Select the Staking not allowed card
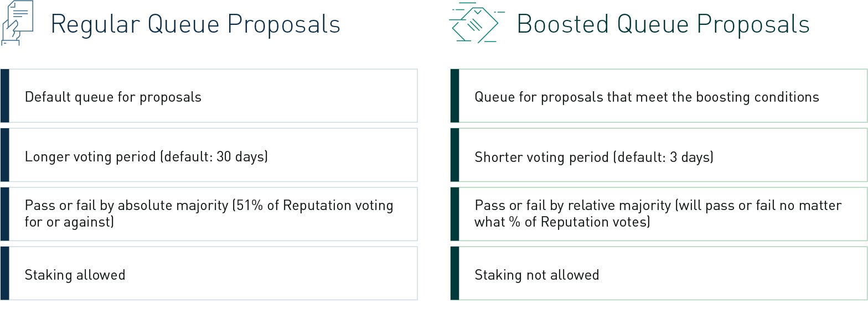Viewport: 868px width, 330px height. (663, 274)
